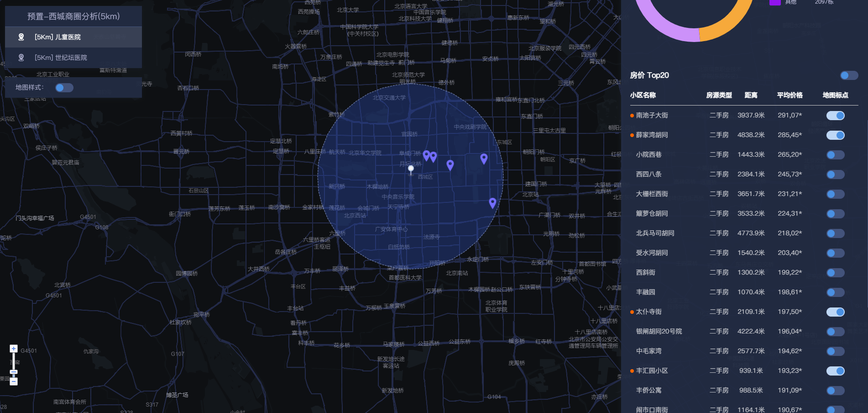Click the map zoom out minus button
The image size is (868, 413).
(x=14, y=381)
